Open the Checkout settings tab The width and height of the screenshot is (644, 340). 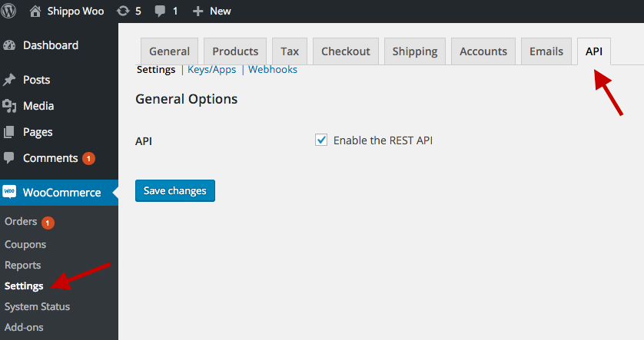point(345,51)
